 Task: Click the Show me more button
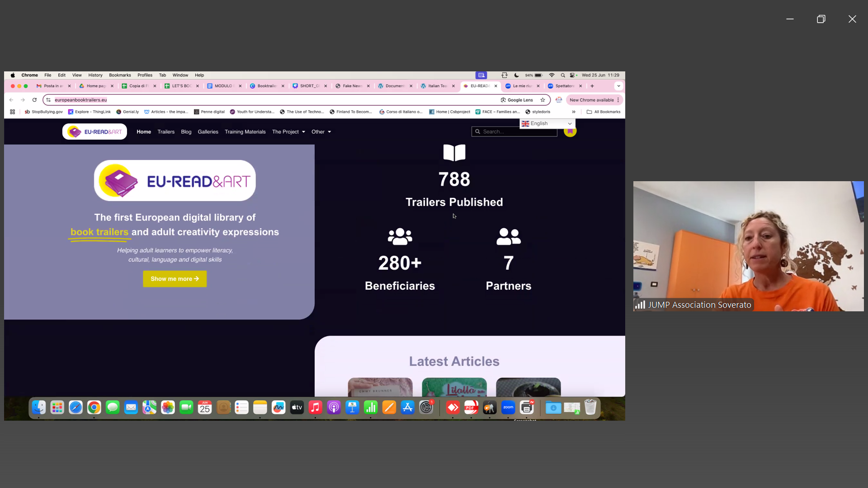(175, 279)
